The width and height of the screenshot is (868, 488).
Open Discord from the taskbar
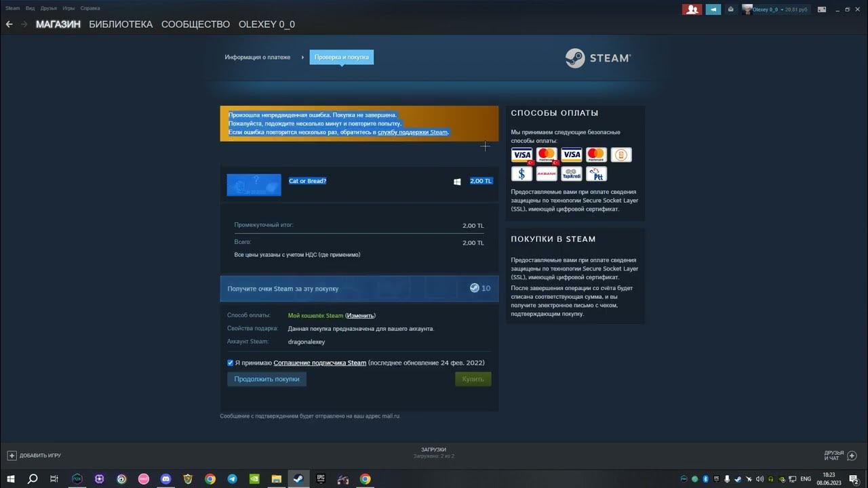[x=166, y=479]
